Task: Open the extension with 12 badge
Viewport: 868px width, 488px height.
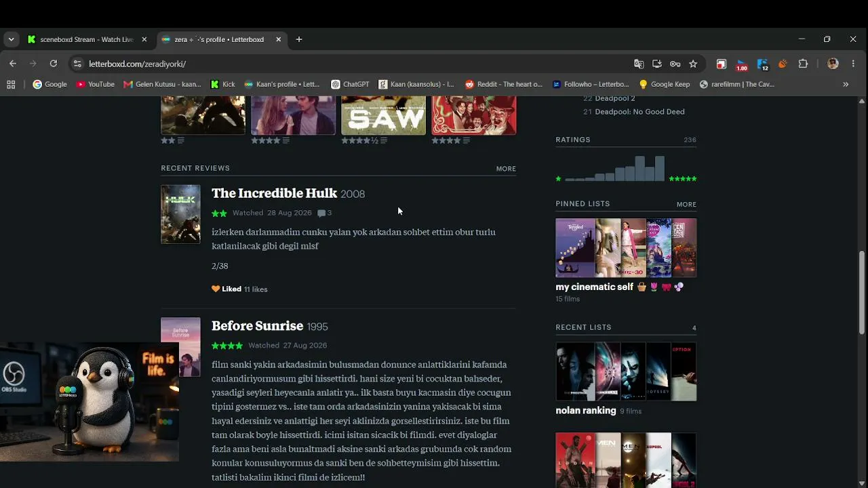Action: pyautogui.click(x=763, y=64)
